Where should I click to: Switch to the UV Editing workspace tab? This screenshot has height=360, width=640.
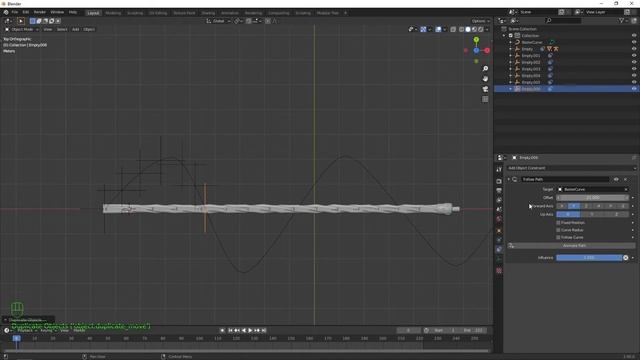[x=158, y=13]
